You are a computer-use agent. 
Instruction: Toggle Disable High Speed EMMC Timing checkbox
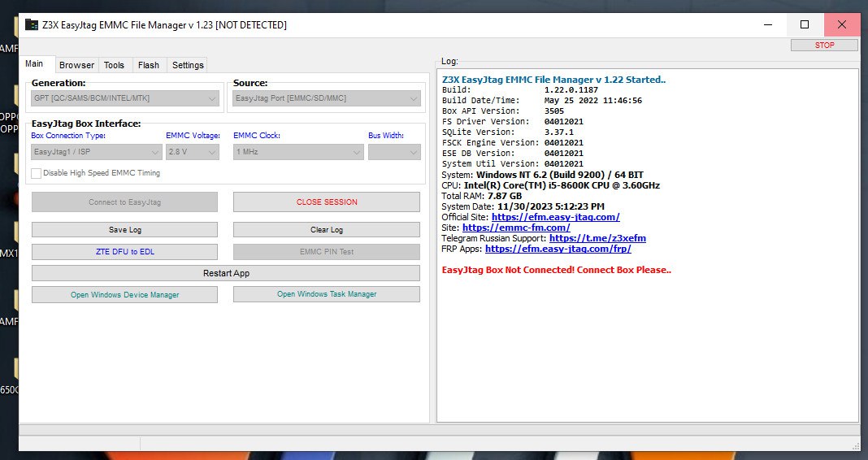(x=37, y=173)
